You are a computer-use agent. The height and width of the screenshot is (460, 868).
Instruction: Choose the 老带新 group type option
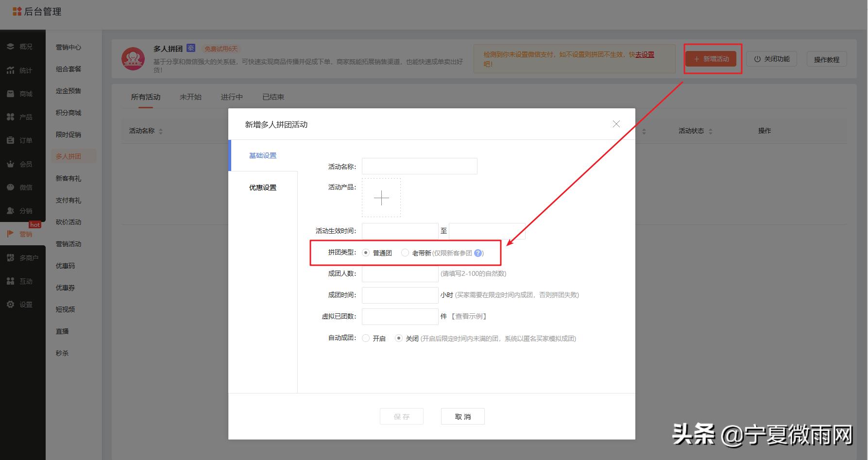tap(405, 253)
